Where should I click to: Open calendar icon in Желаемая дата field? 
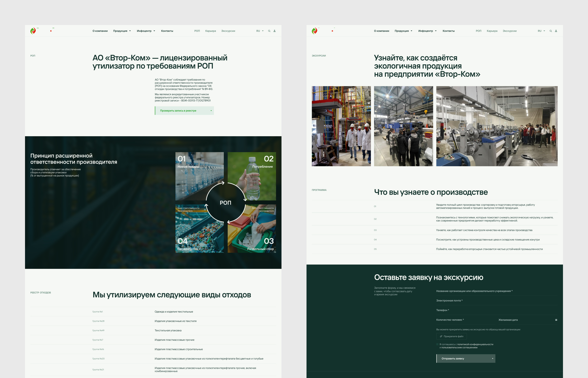tap(556, 320)
